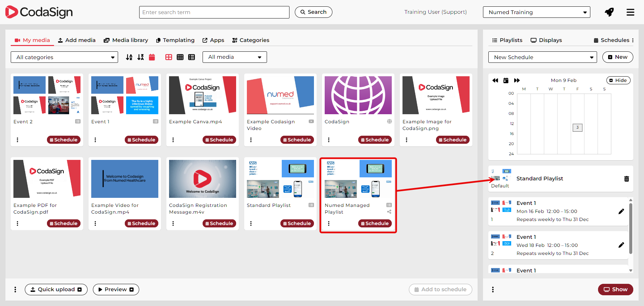This screenshot has height=306, width=644.
Task: Open the hamburger menu at top right
Action: pos(630,12)
